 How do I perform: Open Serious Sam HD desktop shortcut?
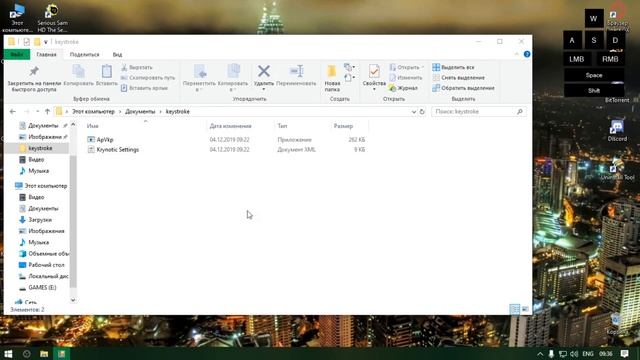(52, 18)
